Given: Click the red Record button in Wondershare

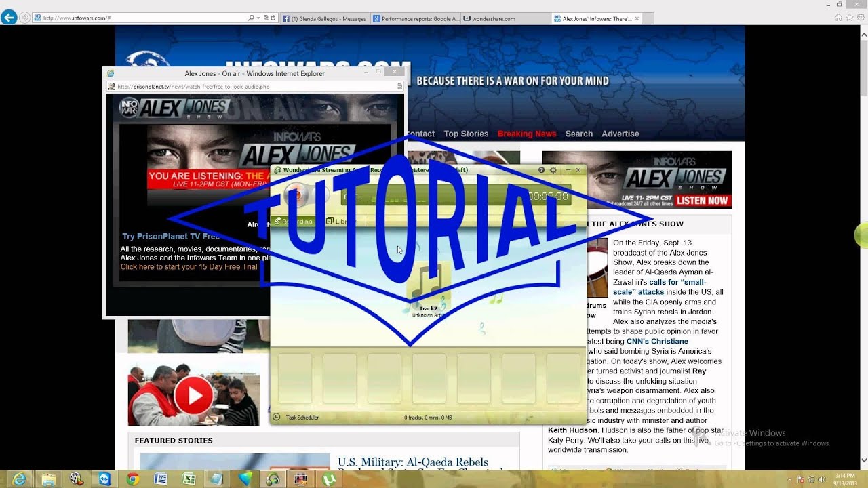Looking at the screenshot, I should [296, 196].
